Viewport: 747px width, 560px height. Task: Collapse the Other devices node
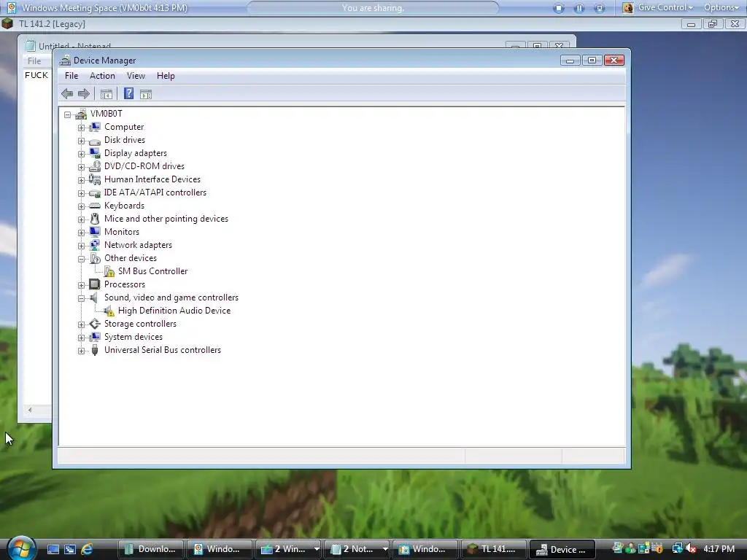click(x=81, y=259)
